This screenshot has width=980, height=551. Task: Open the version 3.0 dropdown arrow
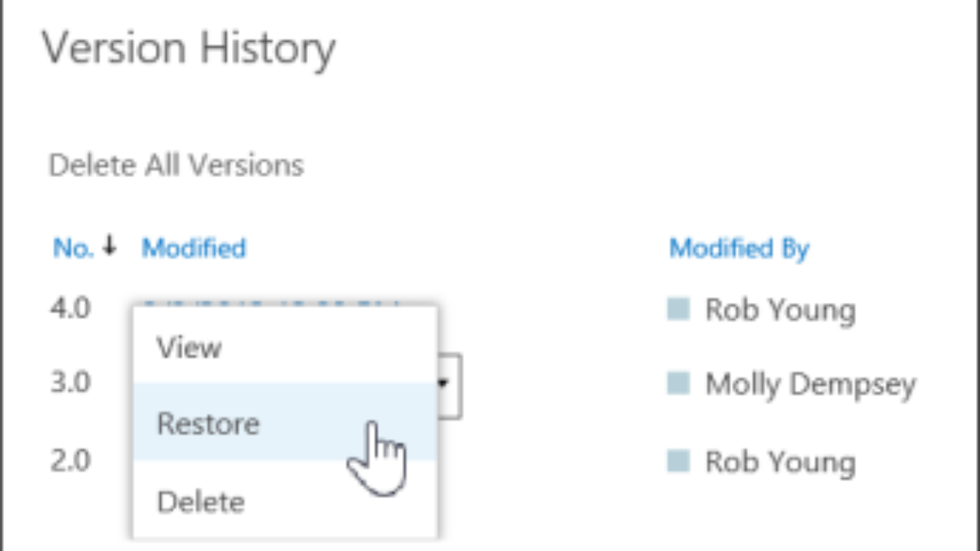tap(449, 384)
